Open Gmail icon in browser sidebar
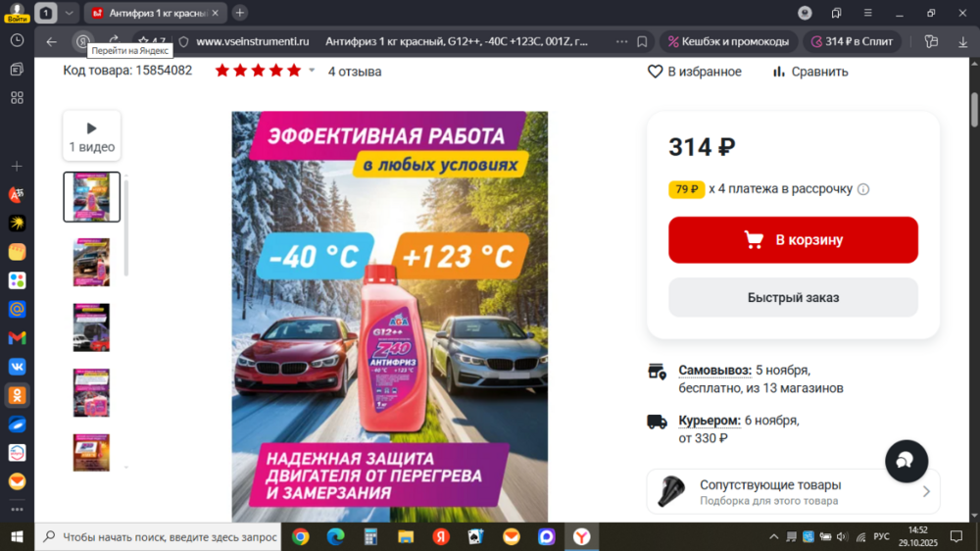 pos(17,337)
